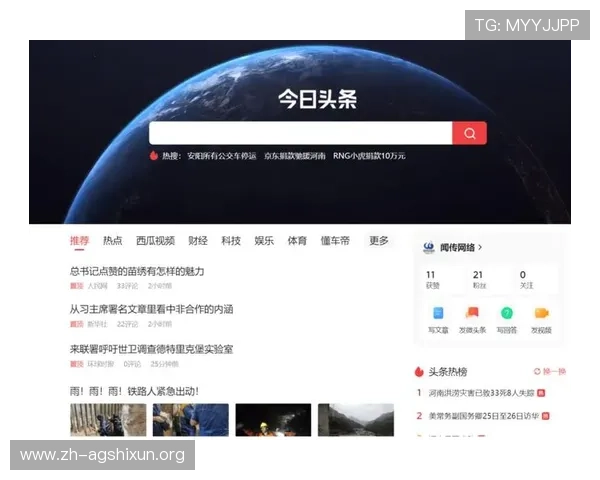Image resolution: width=600 pixels, height=480 pixels.
Task: Click the 换一换 refresh button
Action: 549,371
